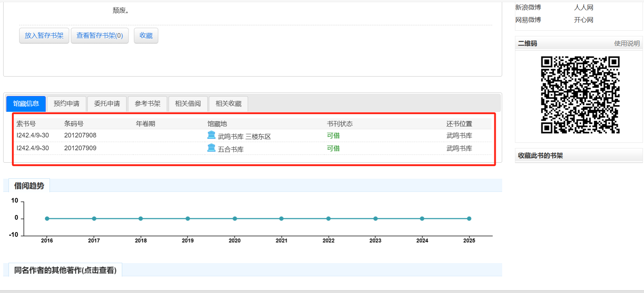The width and height of the screenshot is (644, 293).
Task: Click the 放入暂存书架 button
Action: pyautogui.click(x=44, y=36)
